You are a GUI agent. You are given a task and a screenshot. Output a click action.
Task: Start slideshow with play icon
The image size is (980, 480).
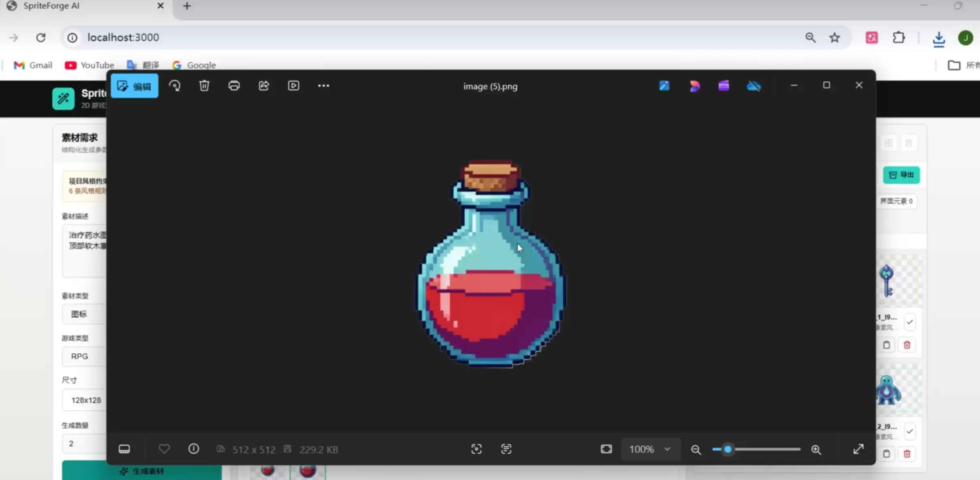(x=293, y=86)
